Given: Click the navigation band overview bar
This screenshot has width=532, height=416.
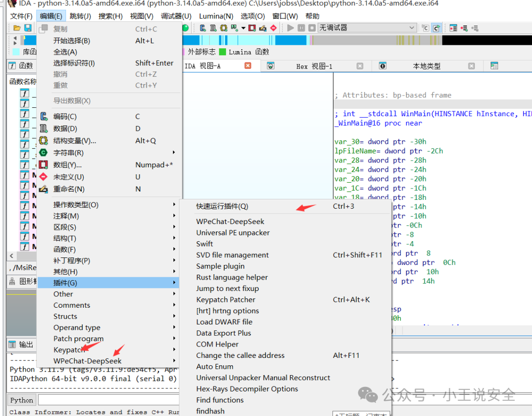Looking at the screenshot, I should pyautogui.click(x=276, y=40).
